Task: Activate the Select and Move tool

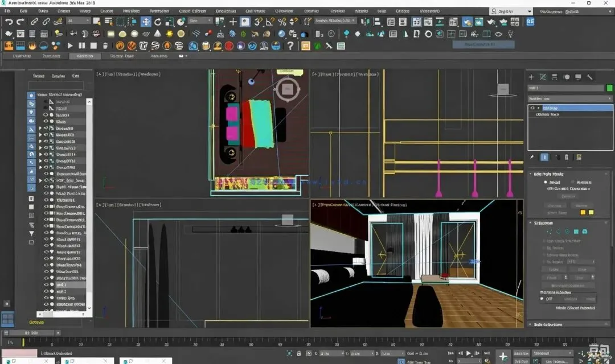Action: click(146, 22)
